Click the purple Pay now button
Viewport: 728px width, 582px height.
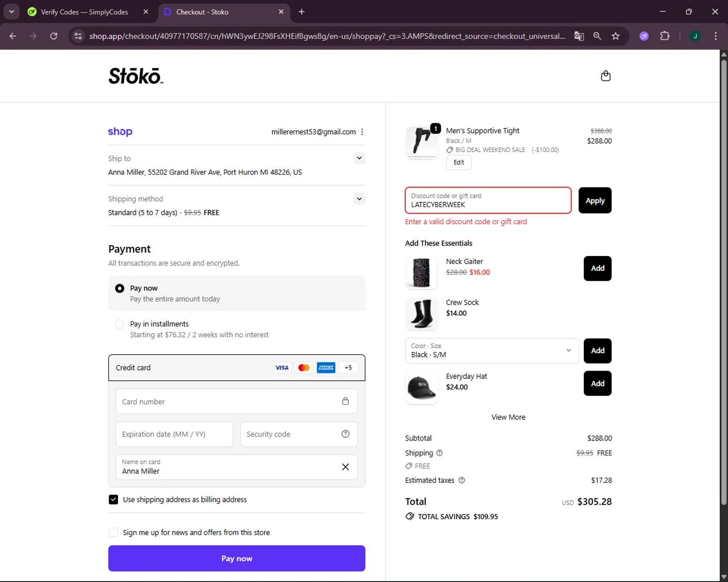point(237,558)
